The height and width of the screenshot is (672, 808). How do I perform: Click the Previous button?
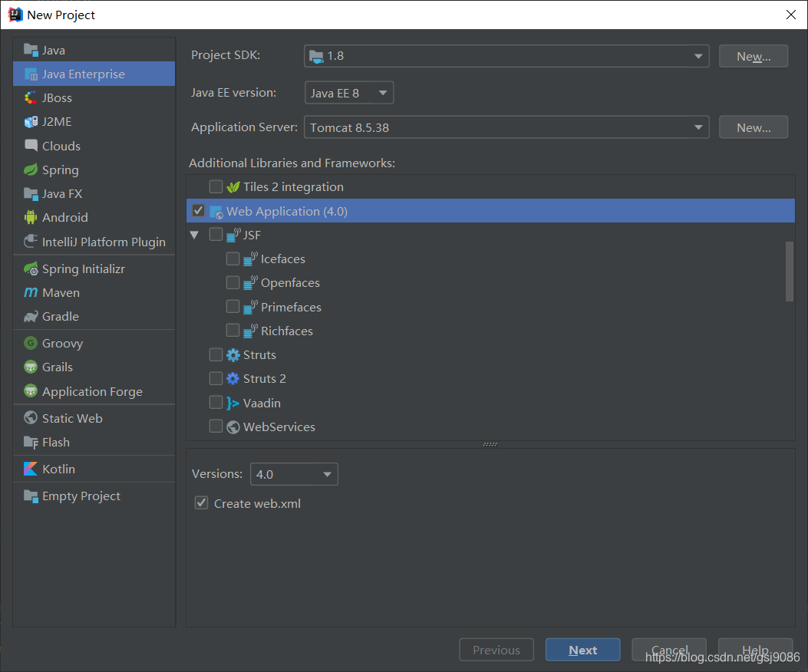(496, 650)
